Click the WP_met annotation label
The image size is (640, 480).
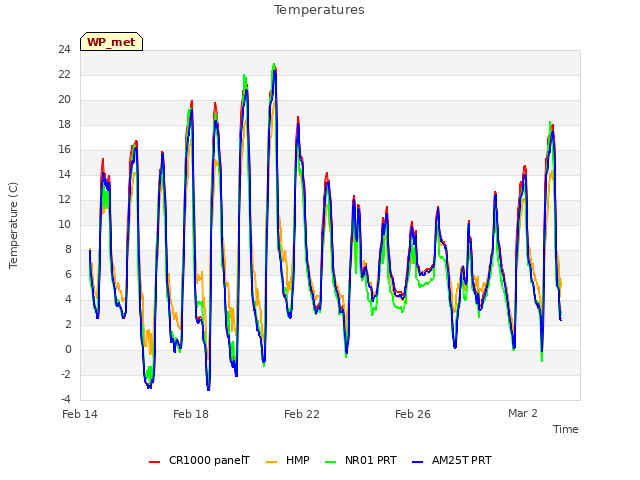pos(111,42)
